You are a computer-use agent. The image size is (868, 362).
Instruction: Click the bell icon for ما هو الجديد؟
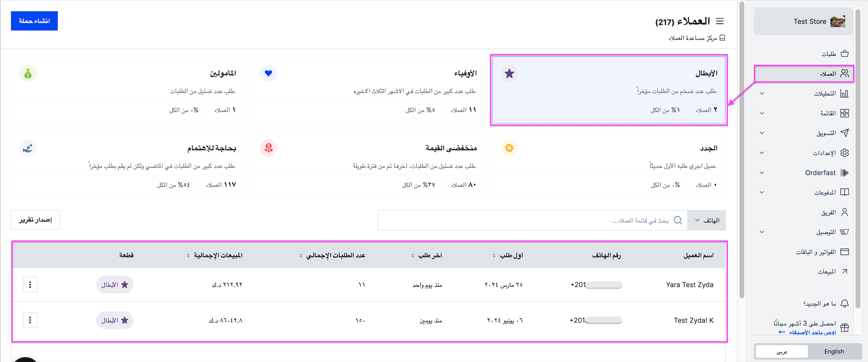point(844,303)
